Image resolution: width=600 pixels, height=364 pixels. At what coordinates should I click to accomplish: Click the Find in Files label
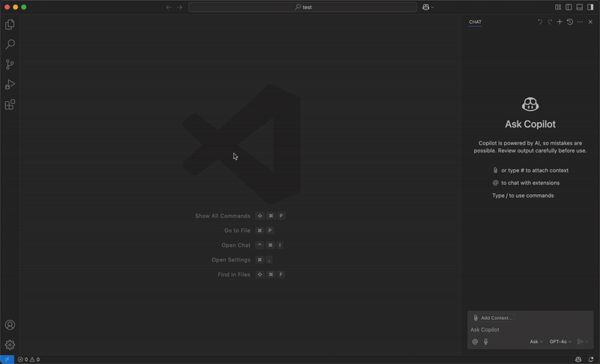tap(234, 275)
